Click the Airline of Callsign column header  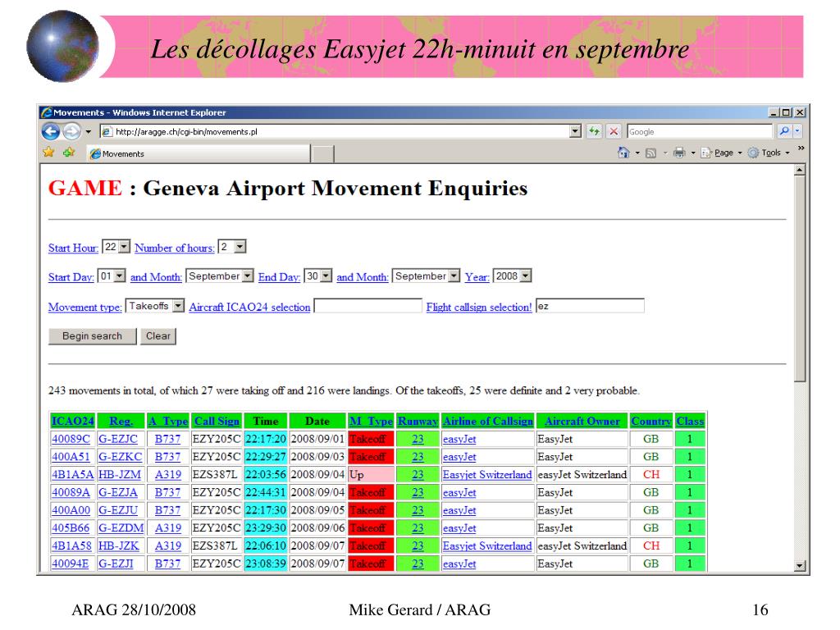pyautogui.click(x=487, y=421)
